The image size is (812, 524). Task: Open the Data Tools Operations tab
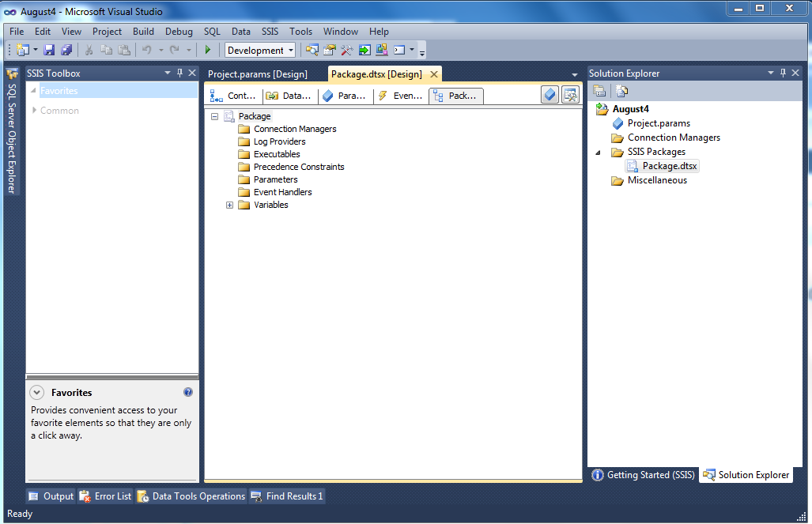click(191, 496)
